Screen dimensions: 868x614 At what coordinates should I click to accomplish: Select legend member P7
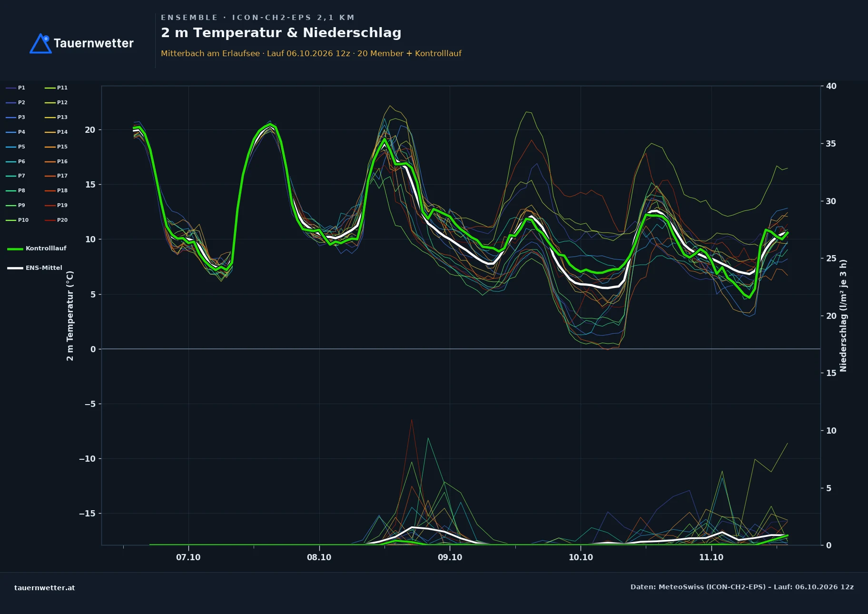point(16,176)
